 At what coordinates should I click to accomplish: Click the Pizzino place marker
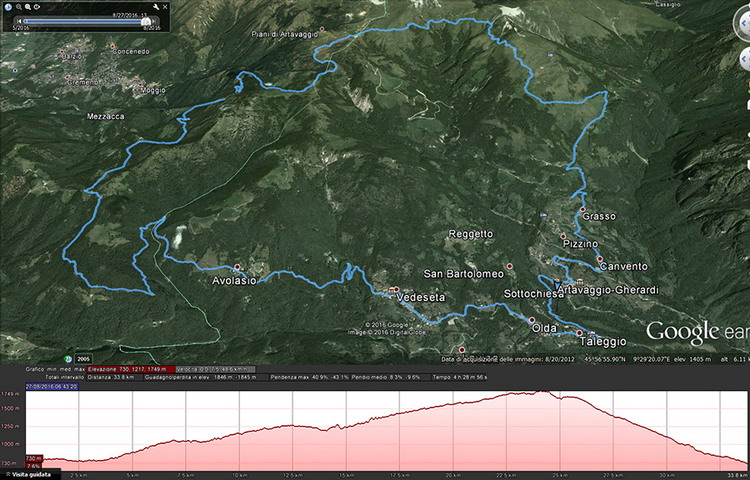(563, 236)
